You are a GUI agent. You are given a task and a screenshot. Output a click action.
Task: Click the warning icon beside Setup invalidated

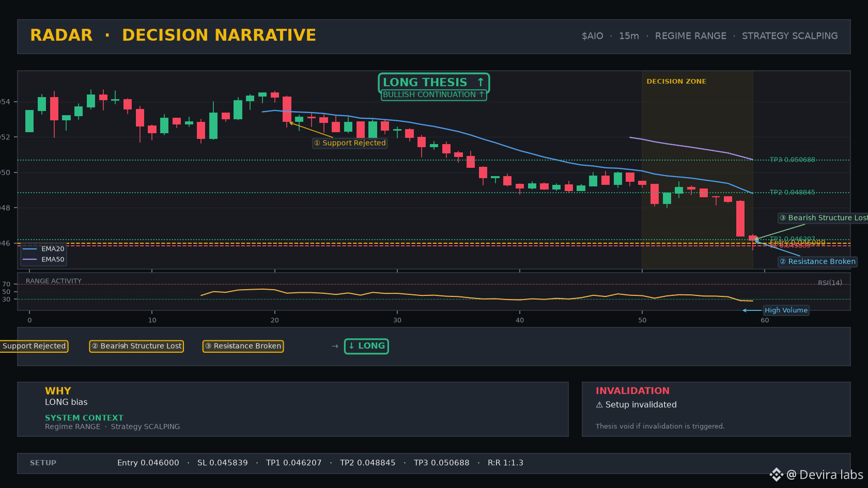click(599, 405)
